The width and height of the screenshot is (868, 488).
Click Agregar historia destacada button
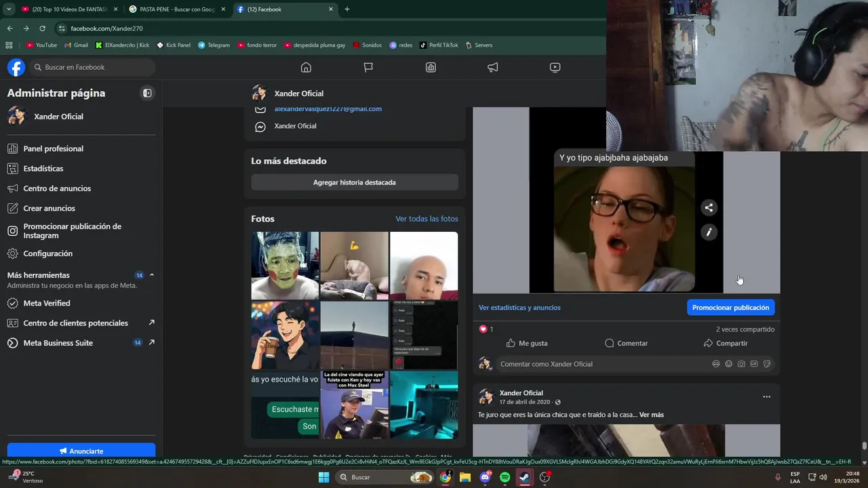pos(355,182)
